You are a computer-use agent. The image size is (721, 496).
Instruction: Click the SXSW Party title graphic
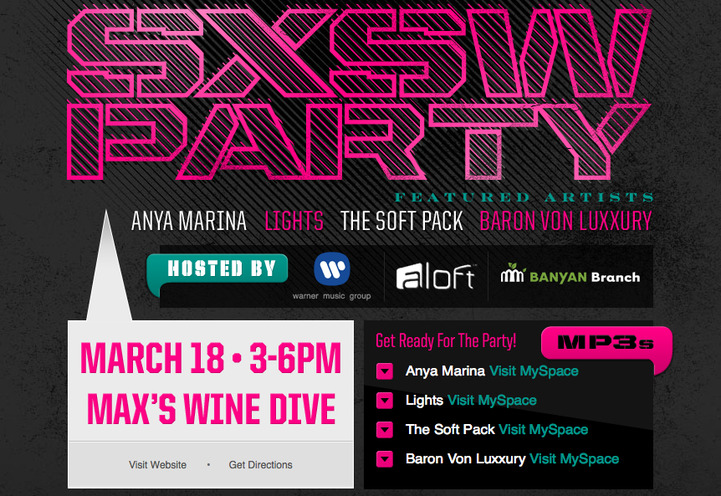click(359, 93)
